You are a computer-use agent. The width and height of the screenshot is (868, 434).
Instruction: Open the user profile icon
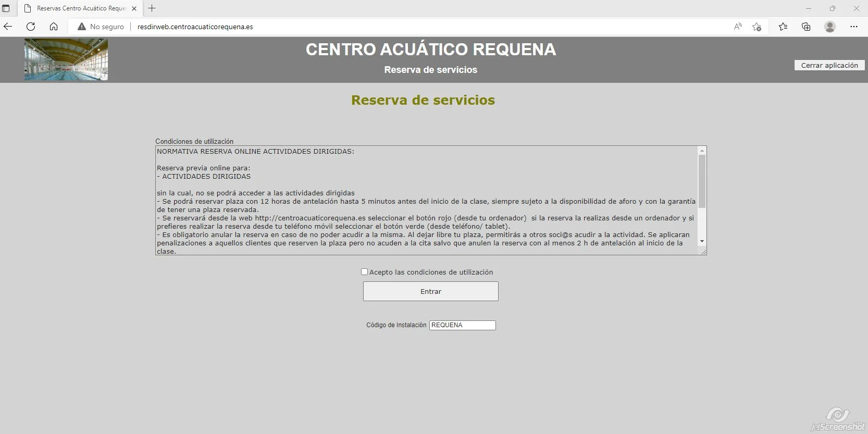[x=830, y=27]
